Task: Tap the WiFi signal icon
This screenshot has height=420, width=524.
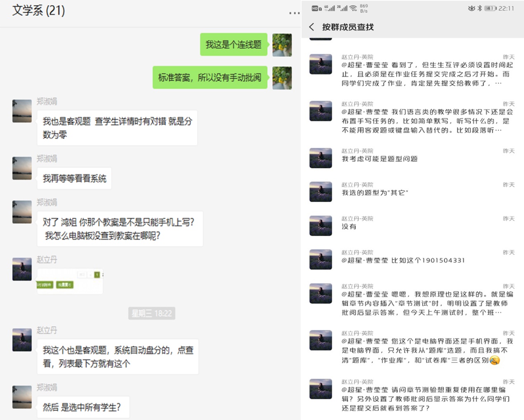Action: click(353, 8)
